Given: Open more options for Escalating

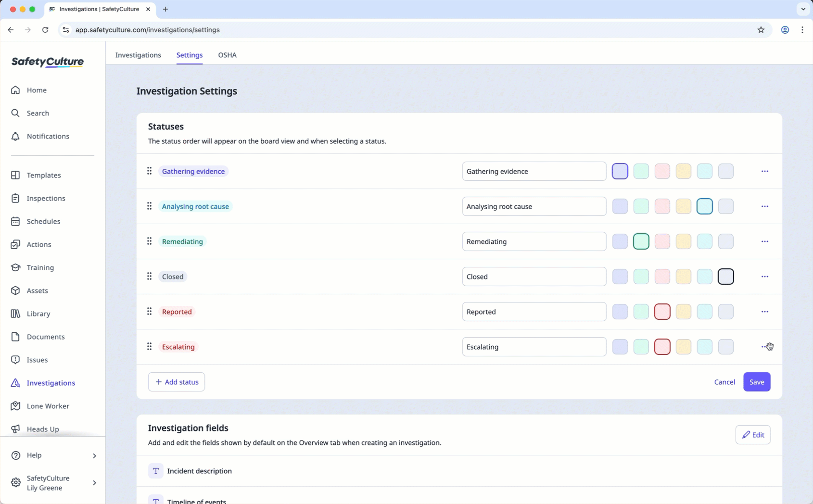Looking at the screenshot, I should [765, 347].
